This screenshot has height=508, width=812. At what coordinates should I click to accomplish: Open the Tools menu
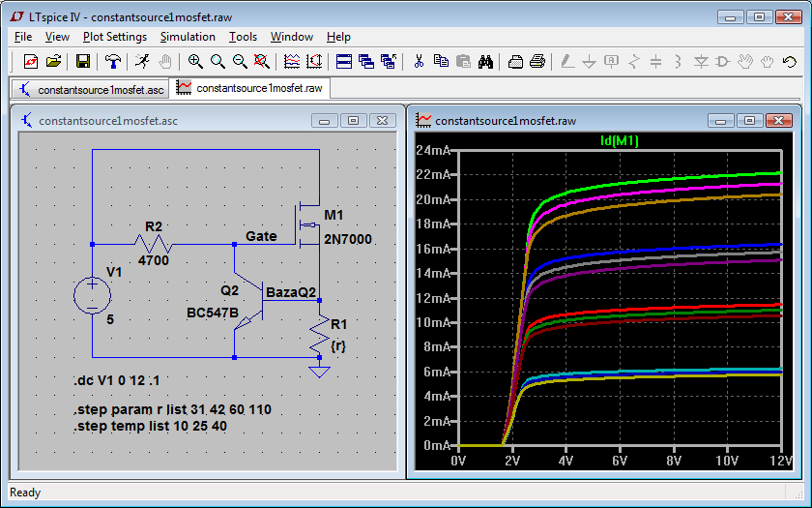tap(243, 37)
